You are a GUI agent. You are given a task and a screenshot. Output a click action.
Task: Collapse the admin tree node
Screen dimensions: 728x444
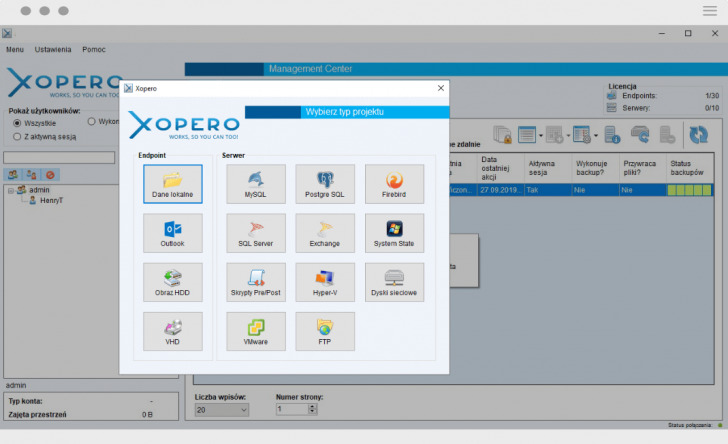coord(10,190)
